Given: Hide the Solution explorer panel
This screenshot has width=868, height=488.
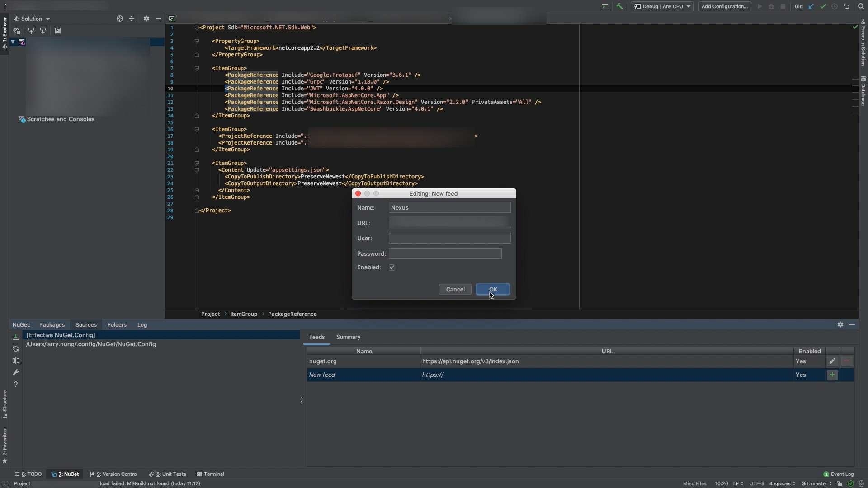Looking at the screenshot, I should pyautogui.click(x=158, y=19).
